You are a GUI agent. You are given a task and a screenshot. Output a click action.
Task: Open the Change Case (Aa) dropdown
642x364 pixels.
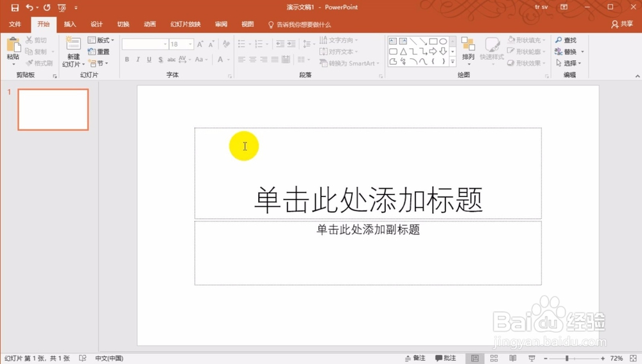pyautogui.click(x=201, y=60)
